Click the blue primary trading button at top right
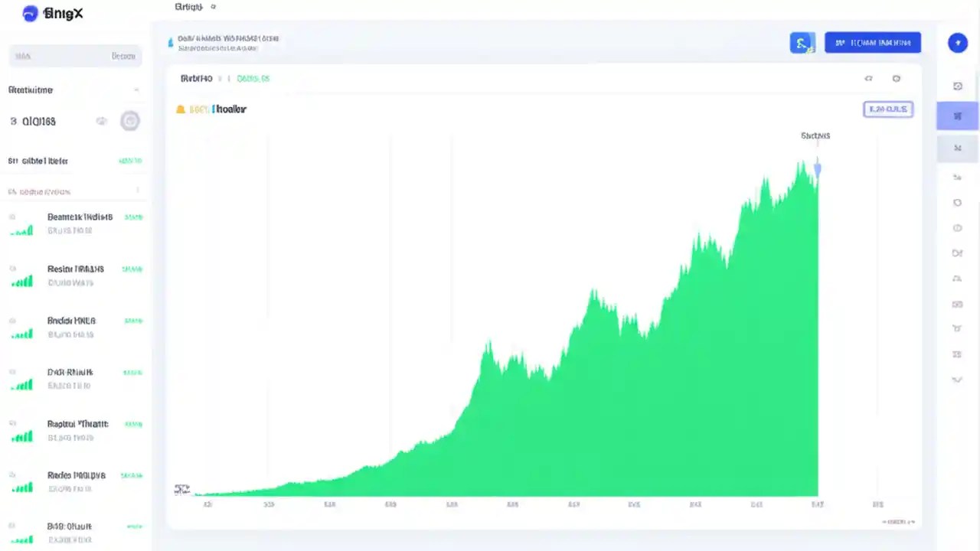The image size is (980, 551). (x=872, y=43)
